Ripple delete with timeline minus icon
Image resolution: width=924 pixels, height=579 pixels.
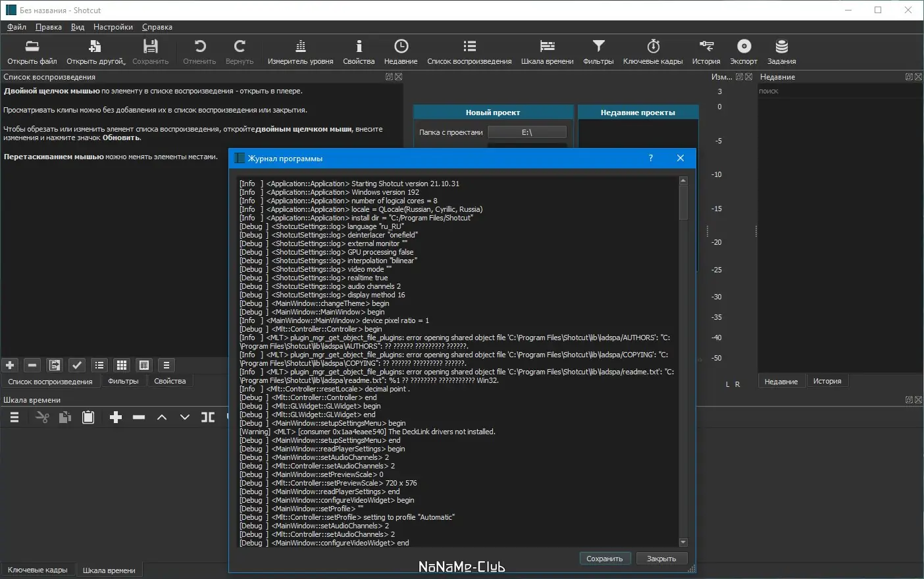click(139, 417)
